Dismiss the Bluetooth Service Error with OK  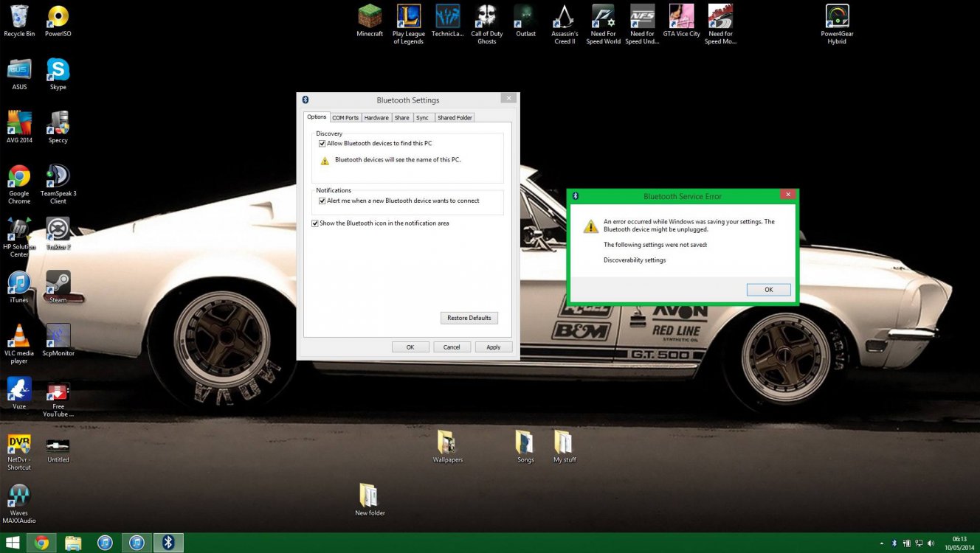768,290
